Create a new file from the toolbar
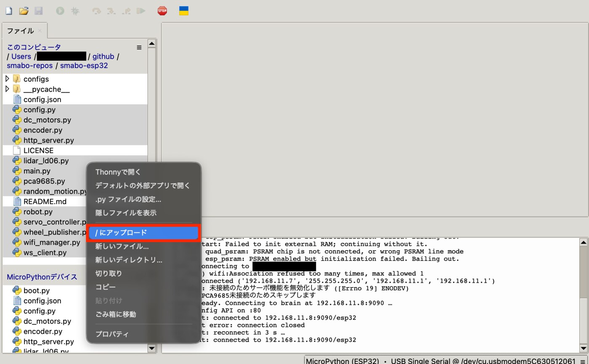Image resolution: width=589 pixels, height=364 pixels. [9, 11]
